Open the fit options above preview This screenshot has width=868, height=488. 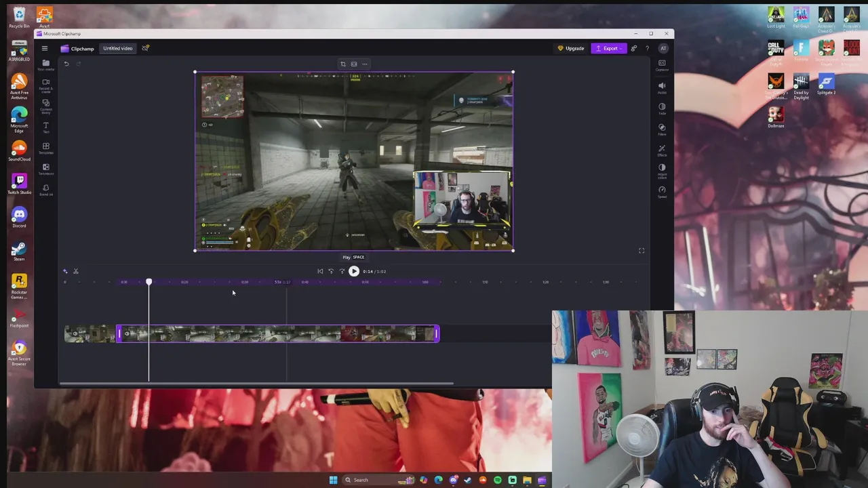click(x=354, y=64)
